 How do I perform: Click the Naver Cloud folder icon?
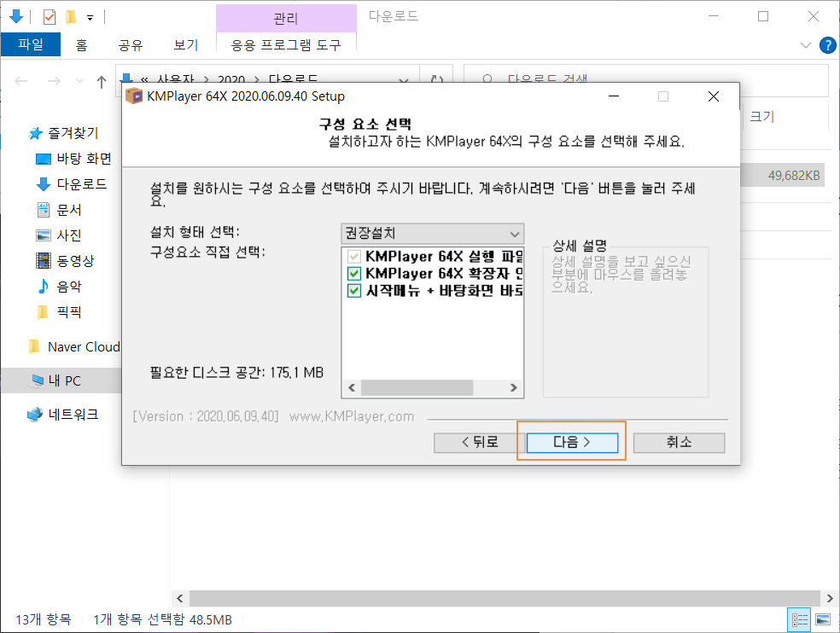click(x=34, y=347)
